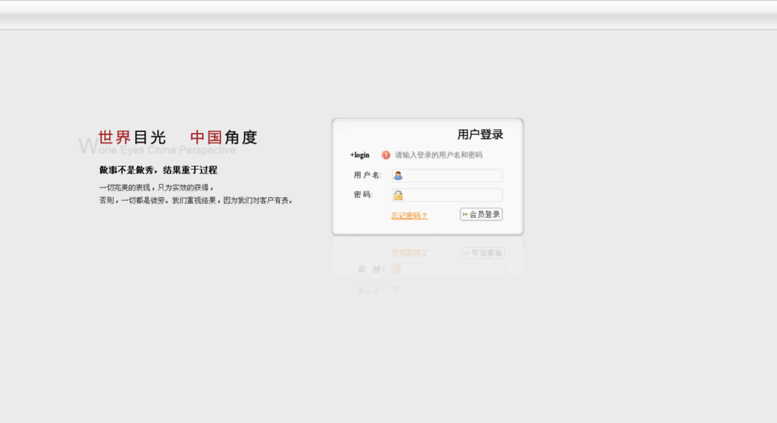Screen dimensions: 777x423
Task: Click the username input field
Action: point(447,175)
